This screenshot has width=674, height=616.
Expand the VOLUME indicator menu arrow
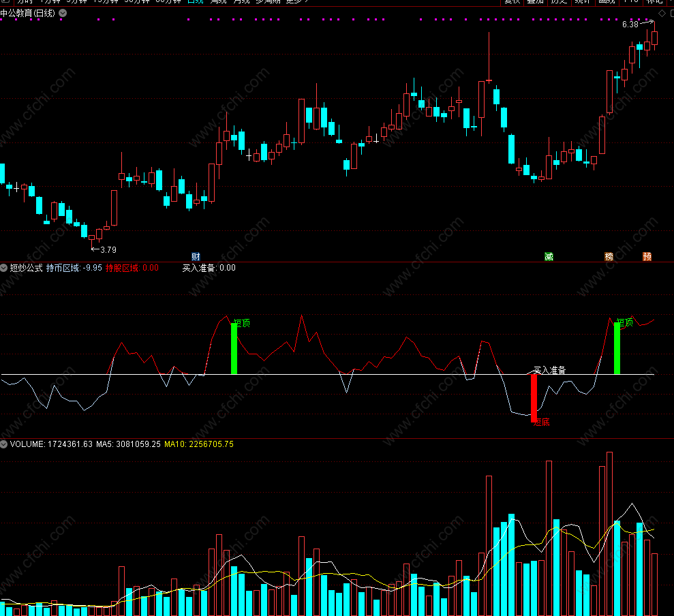click(4, 444)
